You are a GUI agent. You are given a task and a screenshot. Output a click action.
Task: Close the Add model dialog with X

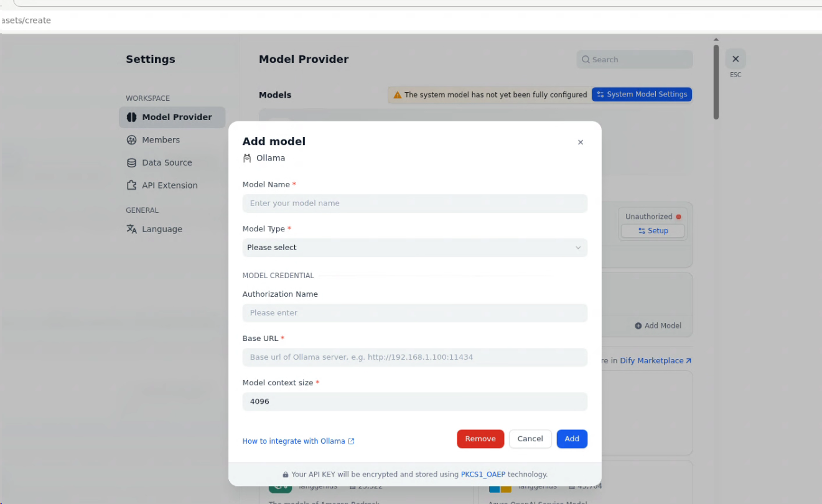[581, 142]
